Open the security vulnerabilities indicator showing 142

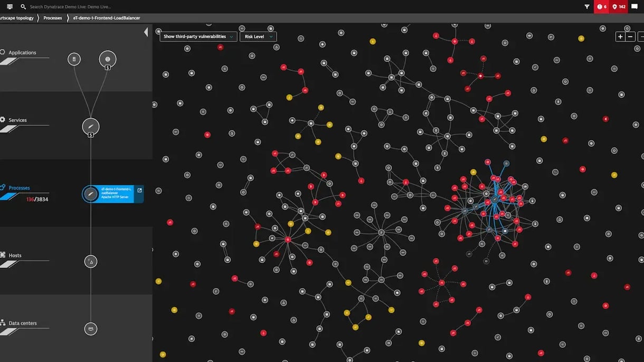pyautogui.click(x=619, y=7)
